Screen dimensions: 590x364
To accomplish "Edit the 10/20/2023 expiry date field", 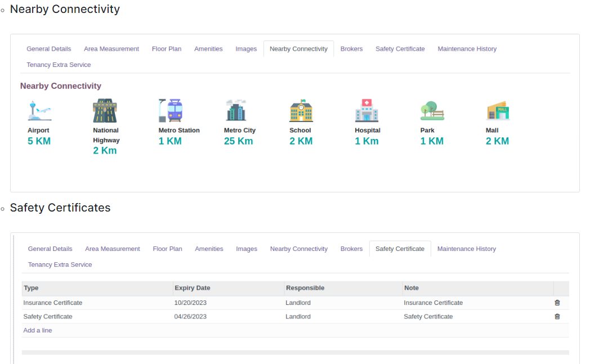I will [x=191, y=303].
